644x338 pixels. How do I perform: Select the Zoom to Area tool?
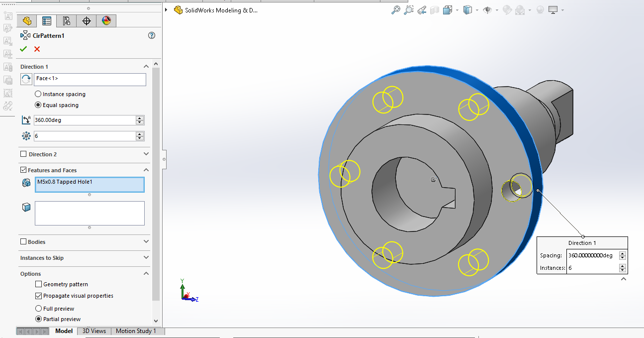(x=408, y=10)
